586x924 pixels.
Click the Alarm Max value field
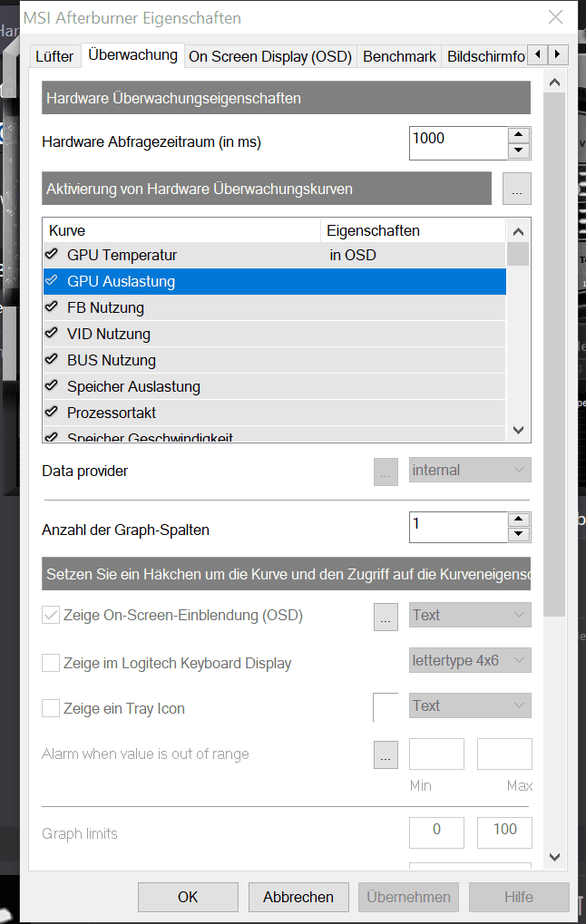(x=504, y=754)
